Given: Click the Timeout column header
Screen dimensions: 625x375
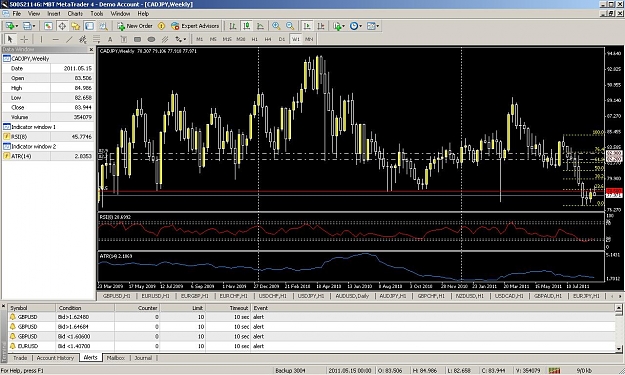Looking at the screenshot, I should point(228,308).
